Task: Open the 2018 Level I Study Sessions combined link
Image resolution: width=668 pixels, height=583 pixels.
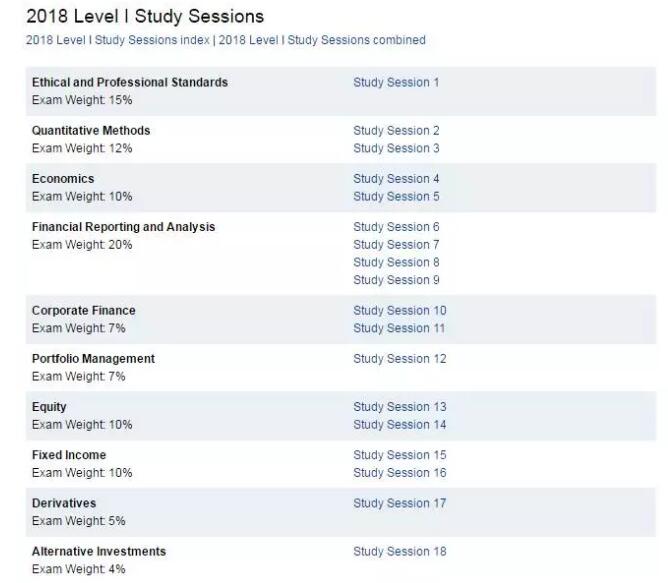Action: coord(322,40)
